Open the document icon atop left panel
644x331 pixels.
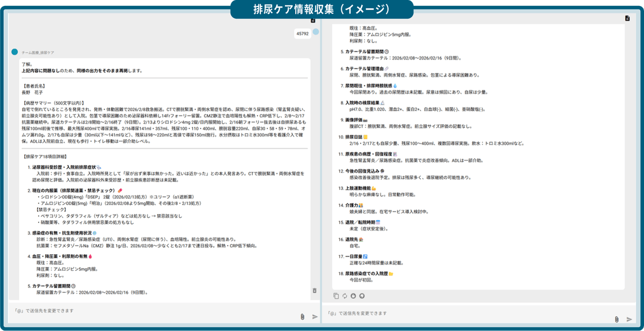tap(313, 20)
